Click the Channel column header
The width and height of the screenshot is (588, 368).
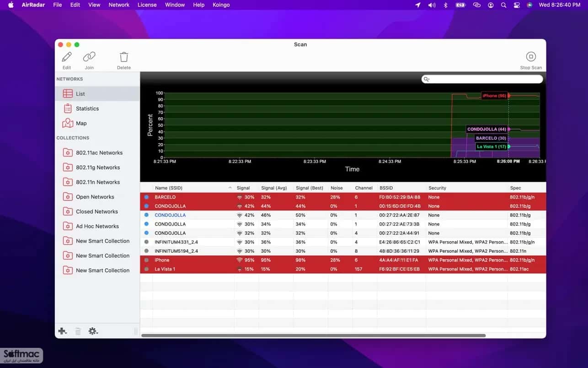pyautogui.click(x=364, y=188)
